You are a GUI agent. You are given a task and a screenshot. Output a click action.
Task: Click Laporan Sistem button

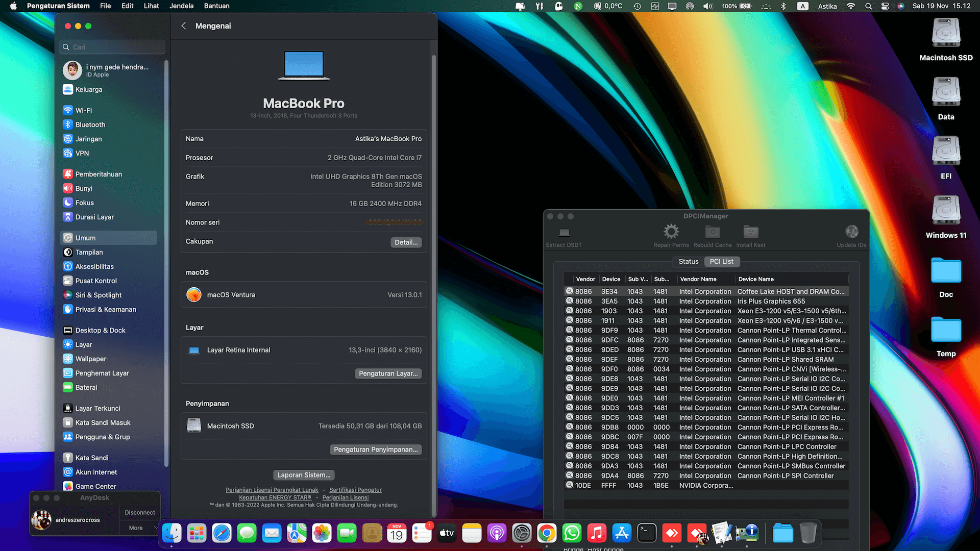click(x=304, y=475)
